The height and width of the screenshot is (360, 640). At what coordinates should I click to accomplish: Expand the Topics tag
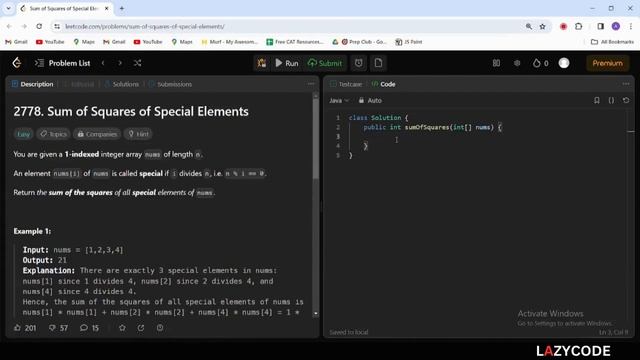pos(53,134)
